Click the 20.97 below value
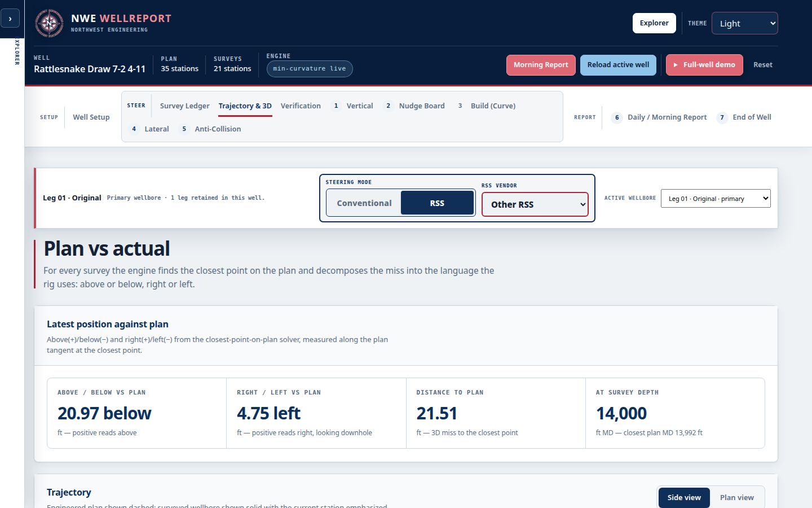812x508 pixels. (x=104, y=414)
